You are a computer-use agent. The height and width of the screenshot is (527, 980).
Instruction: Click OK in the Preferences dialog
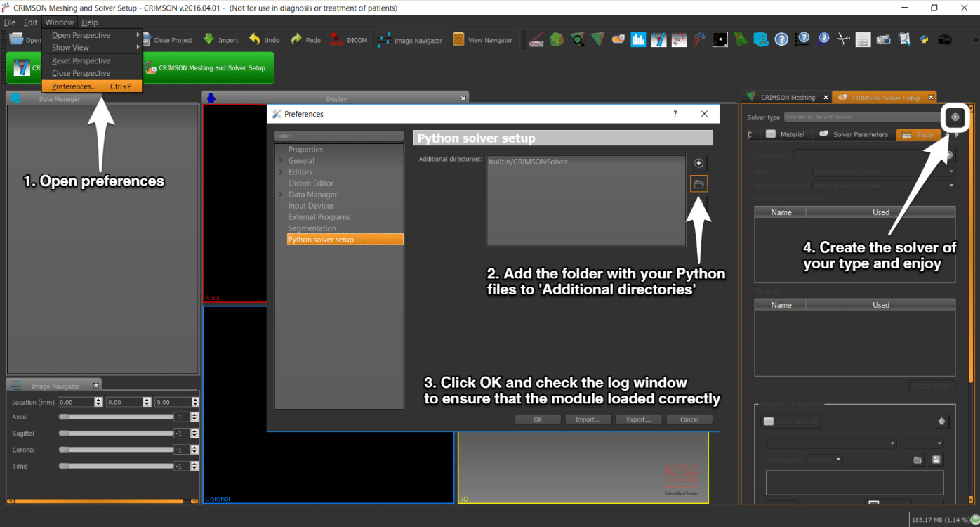click(537, 419)
